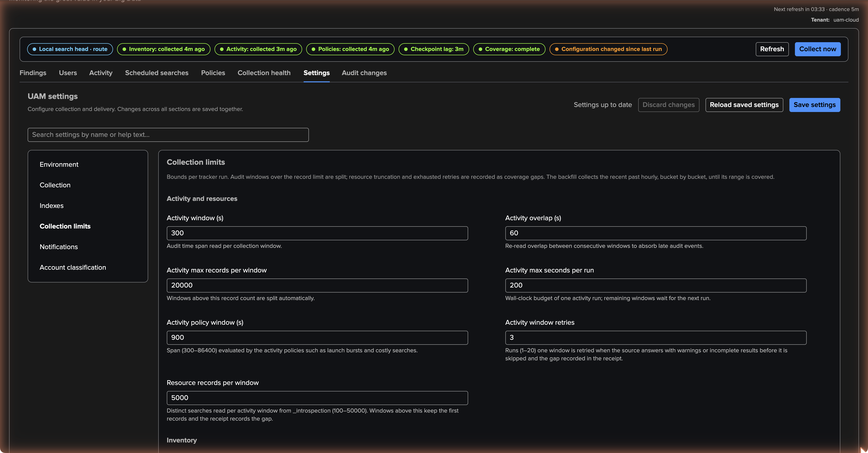Select the Settings tab
Screen dimensions: 868x453
[x=316, y=73]
